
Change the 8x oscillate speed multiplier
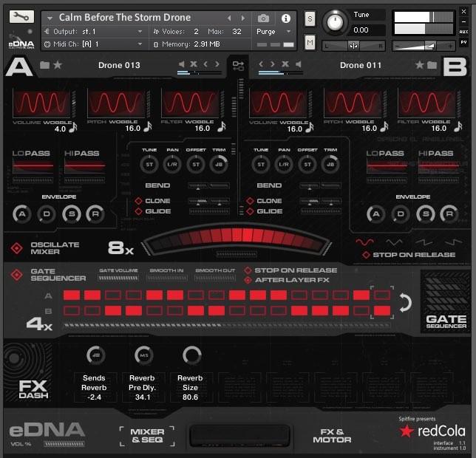coord(120,248)
